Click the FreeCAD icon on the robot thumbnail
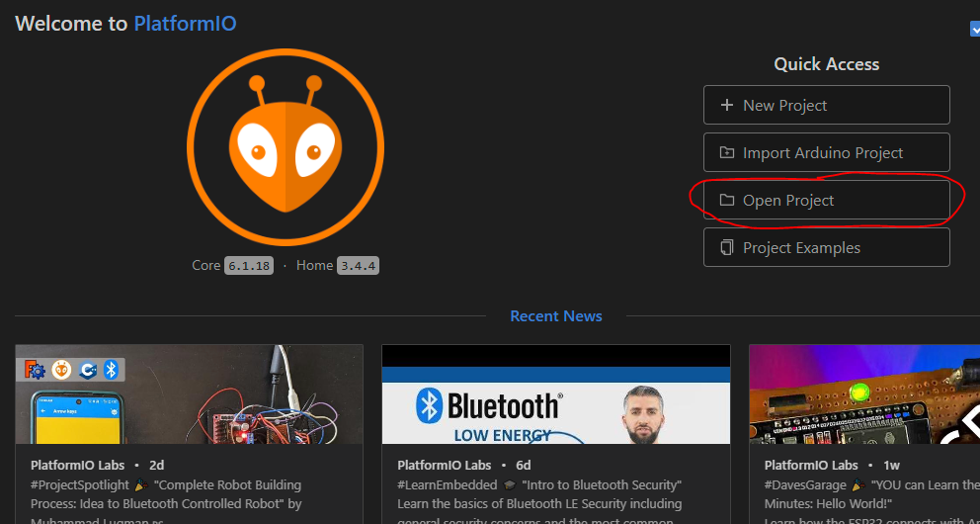 point(35,370)
